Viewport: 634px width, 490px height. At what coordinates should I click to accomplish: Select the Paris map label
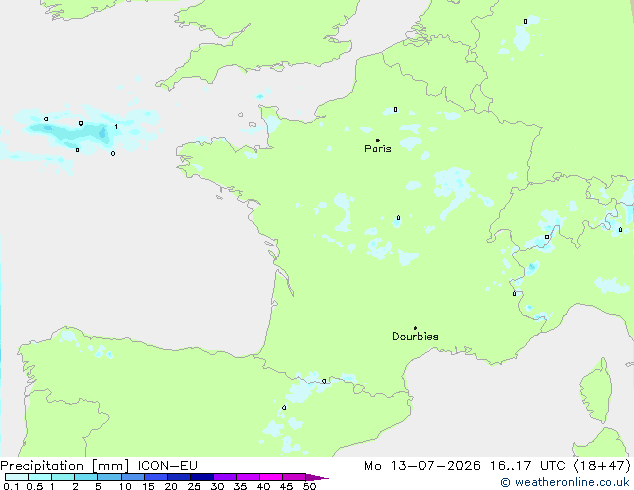tap(378, 149)
